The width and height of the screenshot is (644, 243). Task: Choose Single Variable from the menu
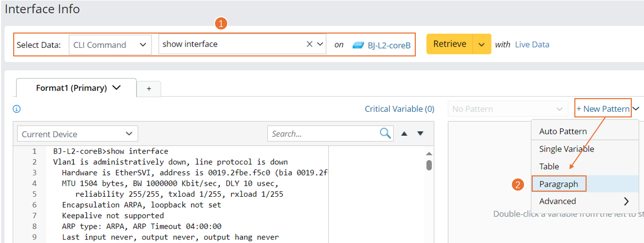(x=585, y=149)
